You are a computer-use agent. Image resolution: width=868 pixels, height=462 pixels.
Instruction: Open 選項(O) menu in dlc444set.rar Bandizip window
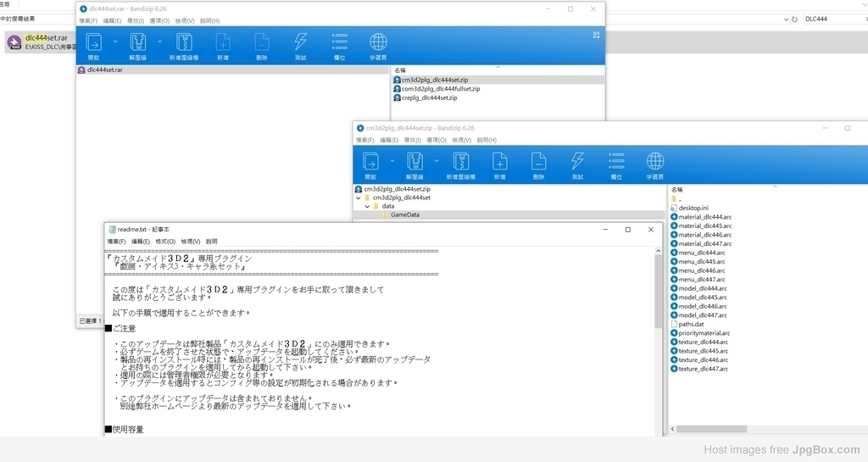[159, 21]
